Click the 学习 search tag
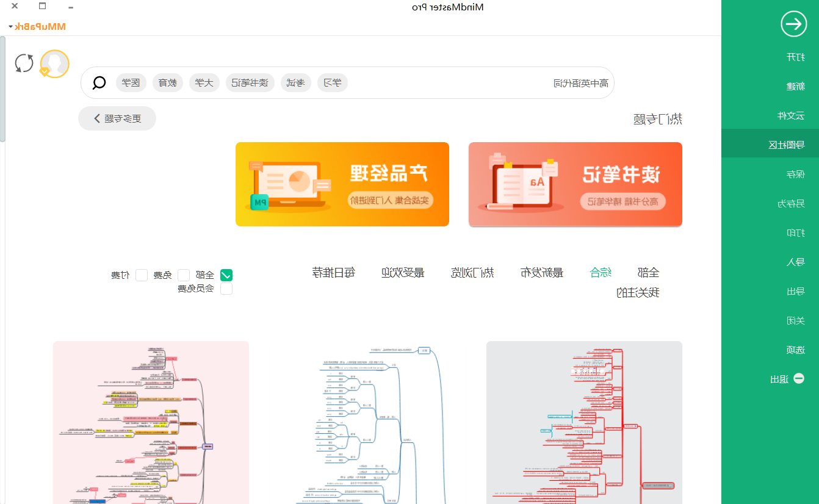Viewport: 819px width, 504px height. [x=333, y=82]
